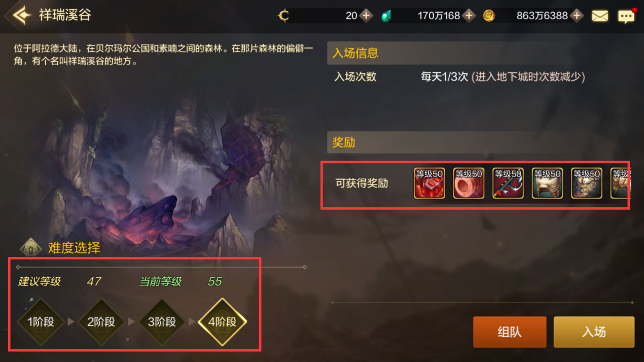Tap the green gem currency icon
The width and height of the screenshot is (644, 362).
pos(386,16)
